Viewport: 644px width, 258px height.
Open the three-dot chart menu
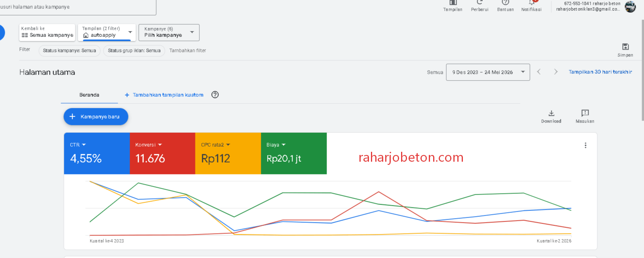(585, 145)
